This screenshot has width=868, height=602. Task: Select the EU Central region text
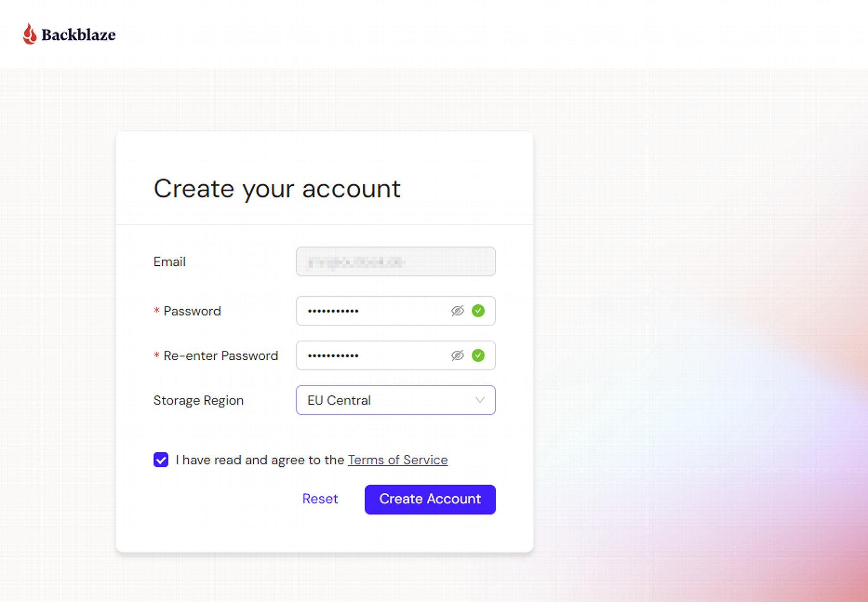click(339, 400)
